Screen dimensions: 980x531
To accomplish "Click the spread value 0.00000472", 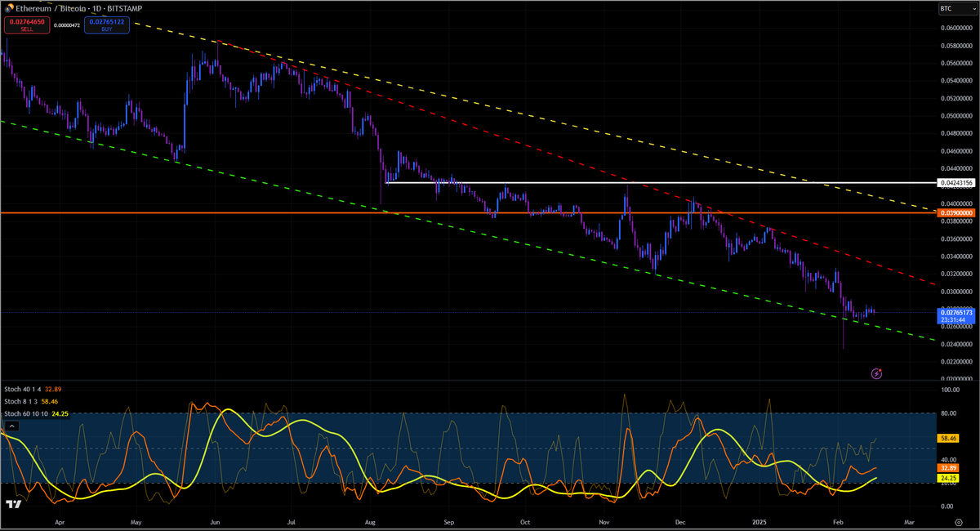I will pos(66,25).
